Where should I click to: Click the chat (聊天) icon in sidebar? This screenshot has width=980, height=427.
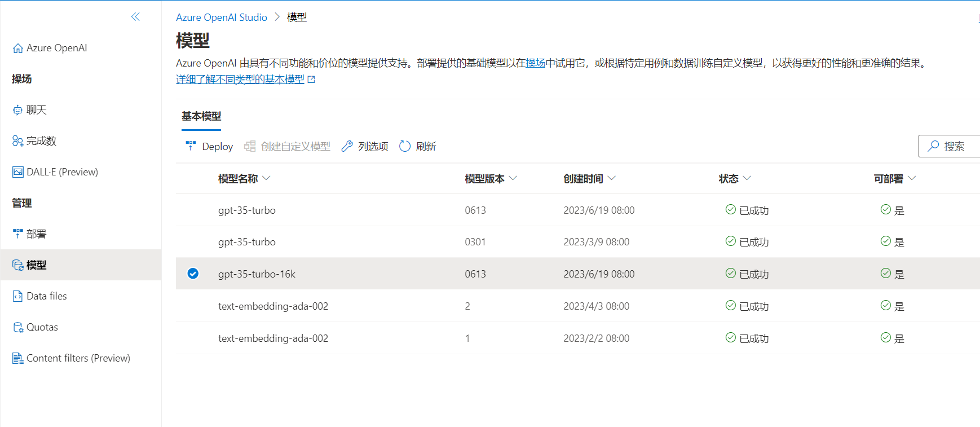point(18,110)
